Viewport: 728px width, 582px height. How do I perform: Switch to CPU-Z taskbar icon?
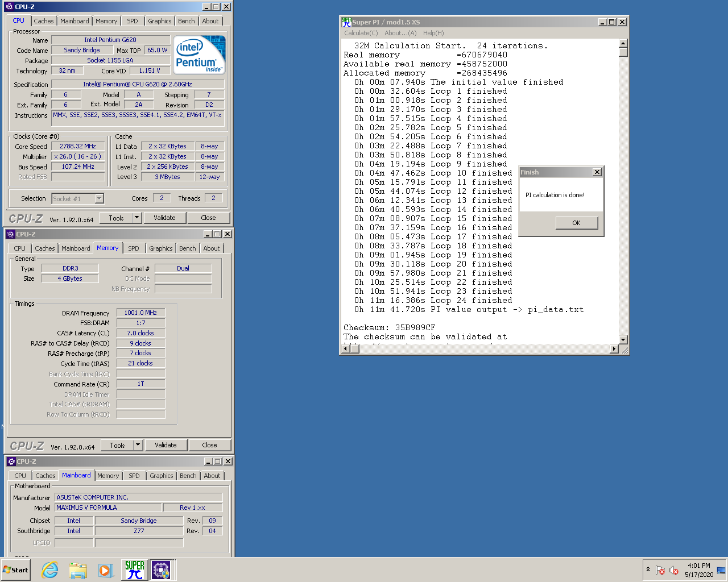pyautogui.click(x=161, y=569)
